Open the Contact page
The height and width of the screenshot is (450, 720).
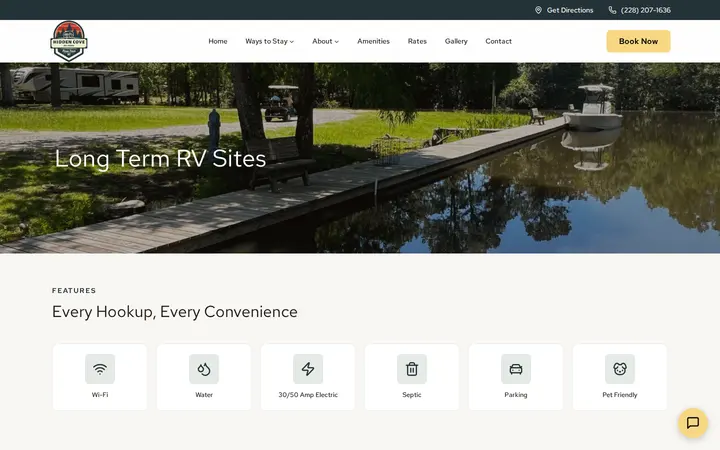click(x=498, y=41)
